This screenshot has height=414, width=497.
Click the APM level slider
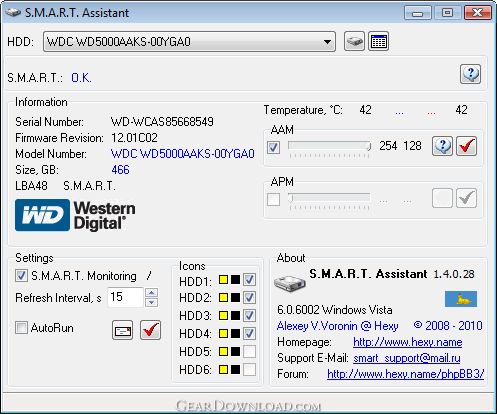329,198
